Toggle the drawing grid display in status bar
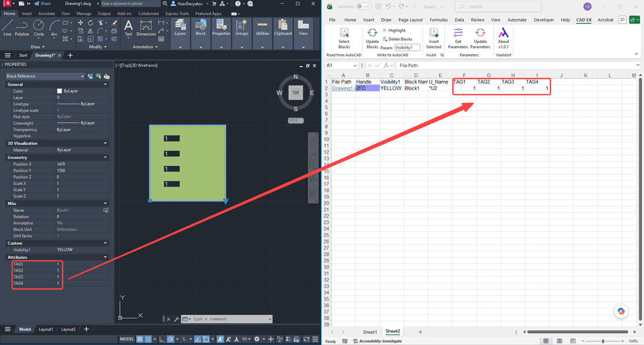This screenshot has width=644, height=345. point(140,339)
